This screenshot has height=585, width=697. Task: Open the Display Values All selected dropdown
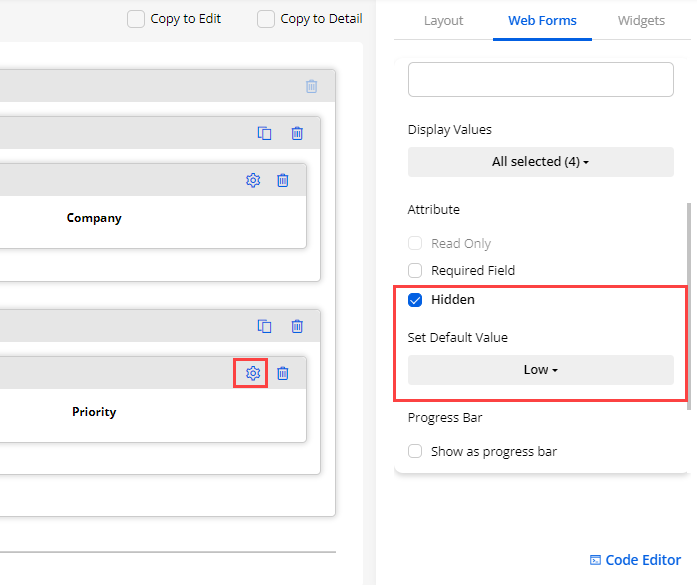tap(540, 162)
